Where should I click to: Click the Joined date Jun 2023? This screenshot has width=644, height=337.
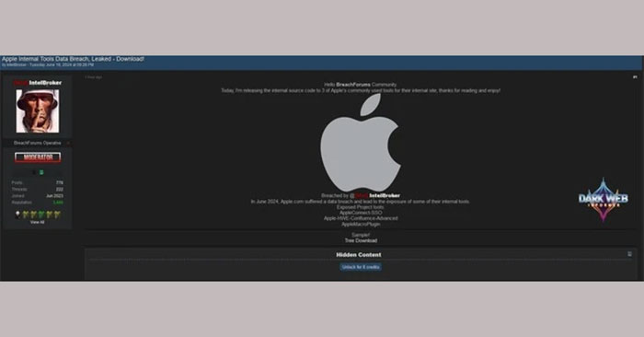54,196
